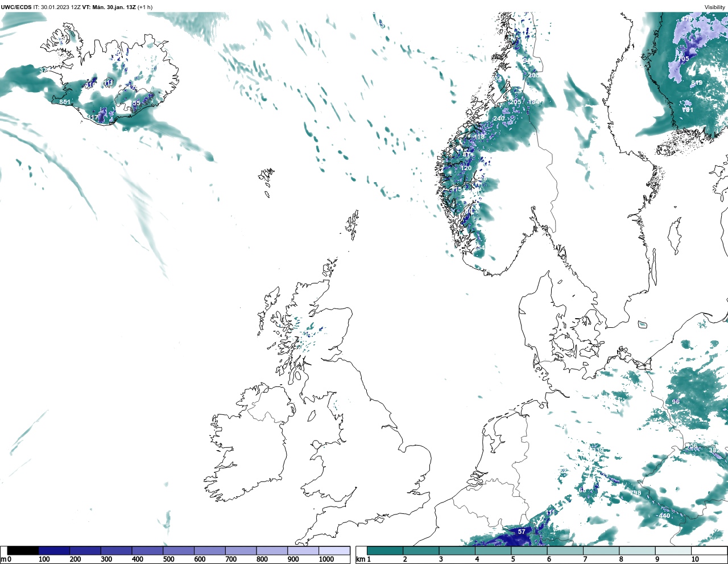Image resolution: width=728 pixels, height=564 pixels.
Task: Click the 'VT: Mán. 30.jan. 13Z' valid time
Action: tap(109, 7)
